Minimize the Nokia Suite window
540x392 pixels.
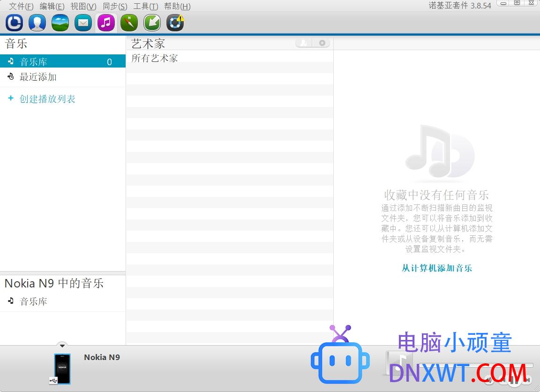[503, 3]
